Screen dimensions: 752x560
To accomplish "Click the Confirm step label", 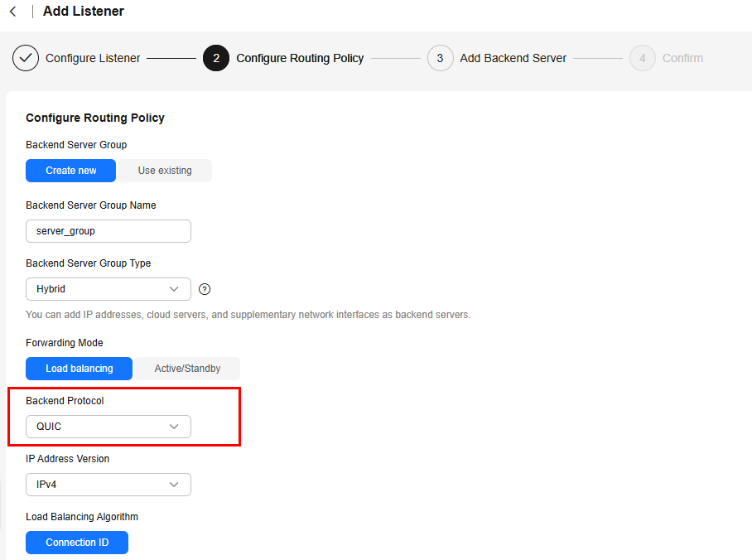I will click(682, 58).
